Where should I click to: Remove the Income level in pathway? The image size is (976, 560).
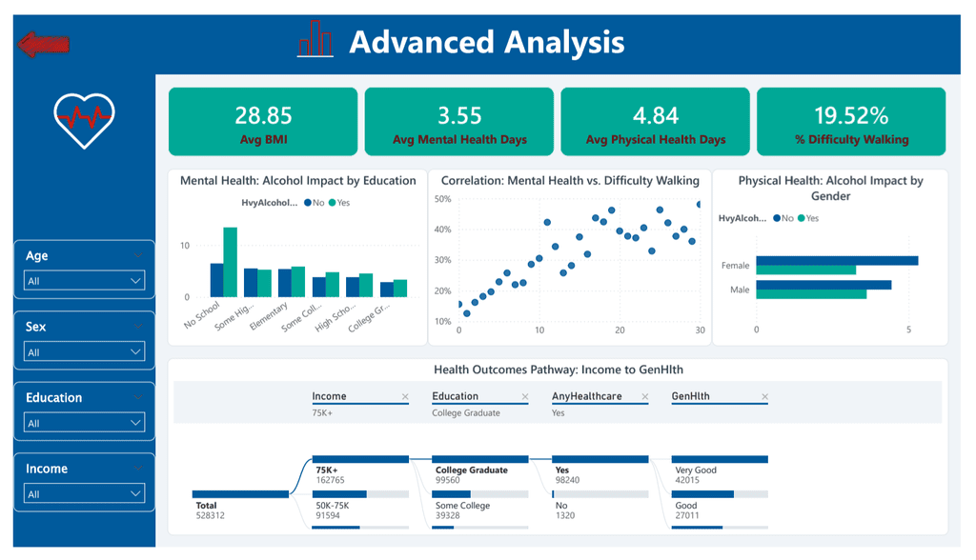[405, 397]
